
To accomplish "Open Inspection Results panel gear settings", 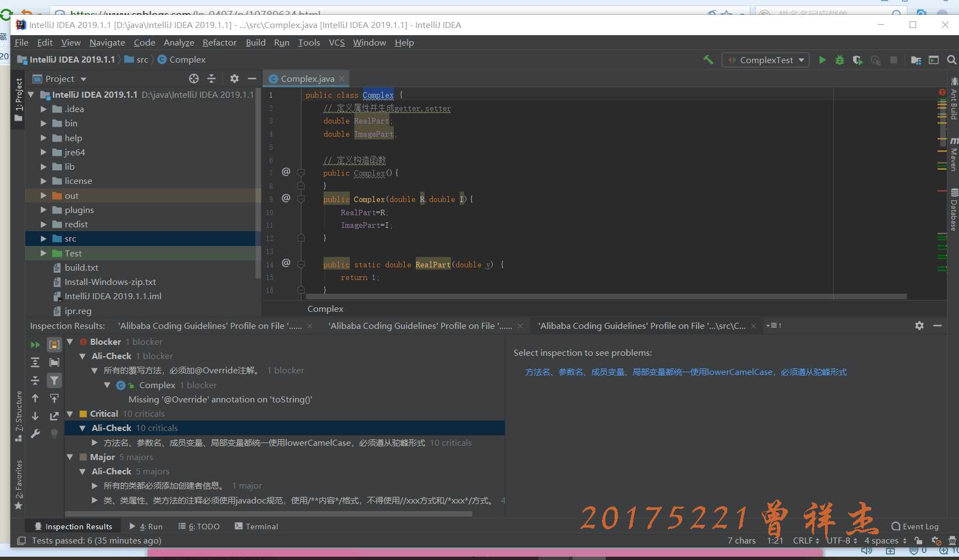I will (919, 326).
